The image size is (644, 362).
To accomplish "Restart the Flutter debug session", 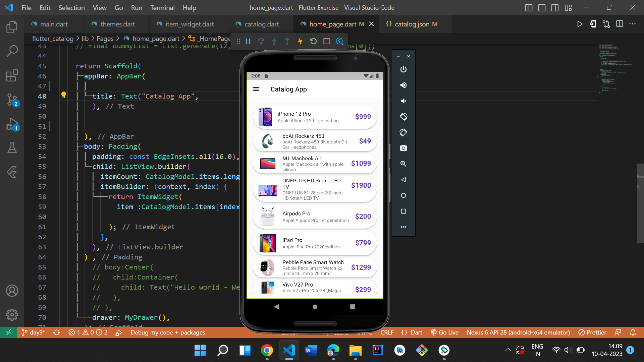I will (313, 41).
